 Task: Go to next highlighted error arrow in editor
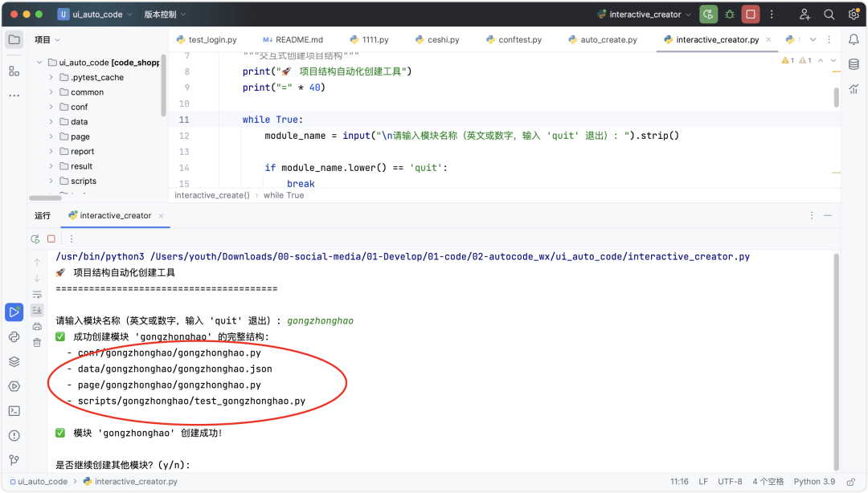833,60
